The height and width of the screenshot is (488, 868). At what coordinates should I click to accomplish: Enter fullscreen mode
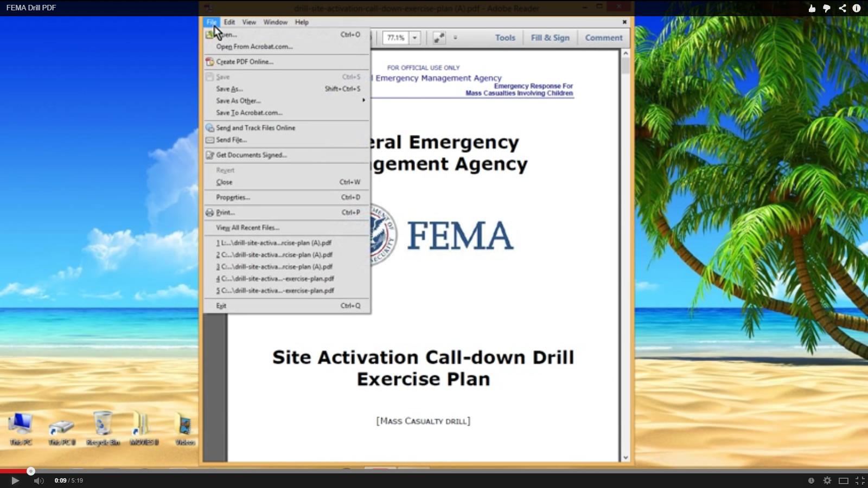click(x=860, y=480)
